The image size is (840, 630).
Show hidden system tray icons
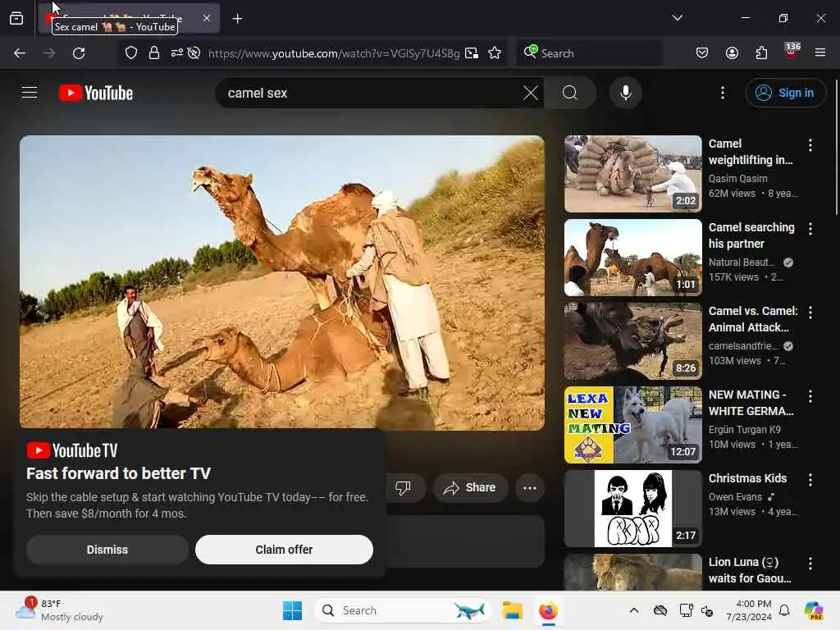[x=634, y=610]
